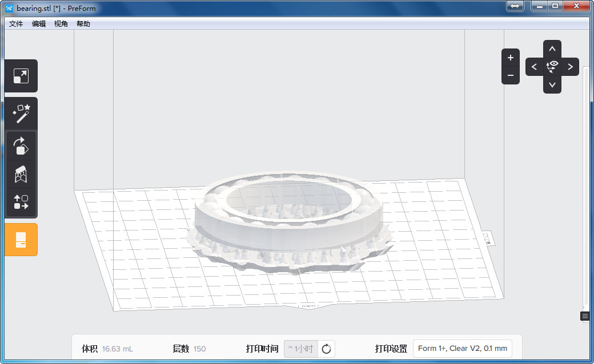Click the ~1小时 print time field
This screenshot has height=364, width=594.
coord(301,349)
